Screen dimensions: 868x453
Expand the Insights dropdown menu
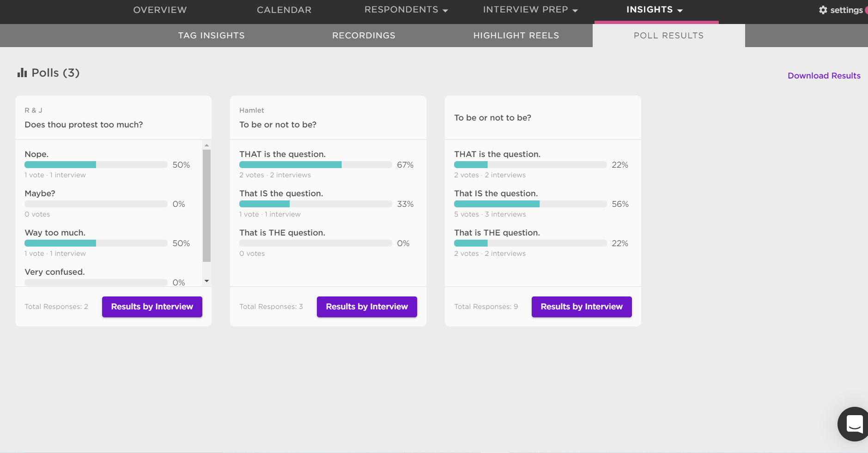[655, 10]
